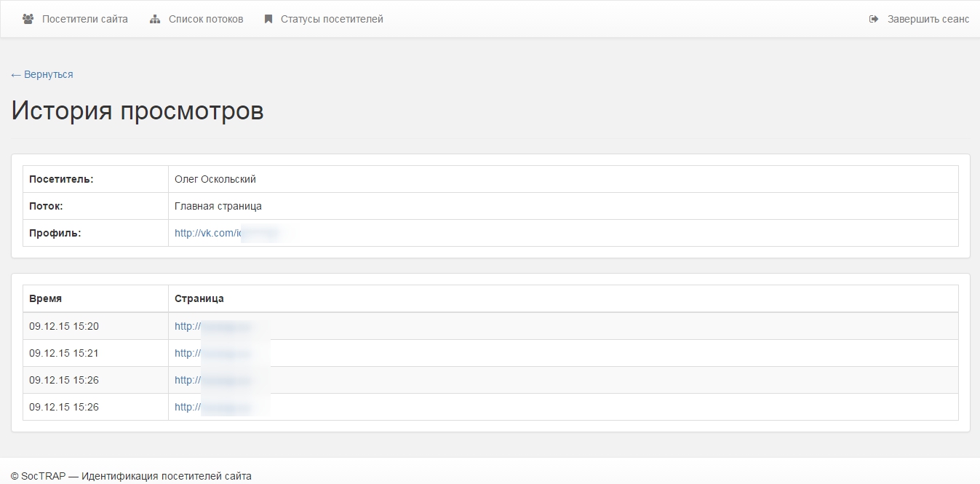Open Статусы посетителей menu item
Image resolution: width=980 pixels, height=484 pixels.
coord(332,19)
